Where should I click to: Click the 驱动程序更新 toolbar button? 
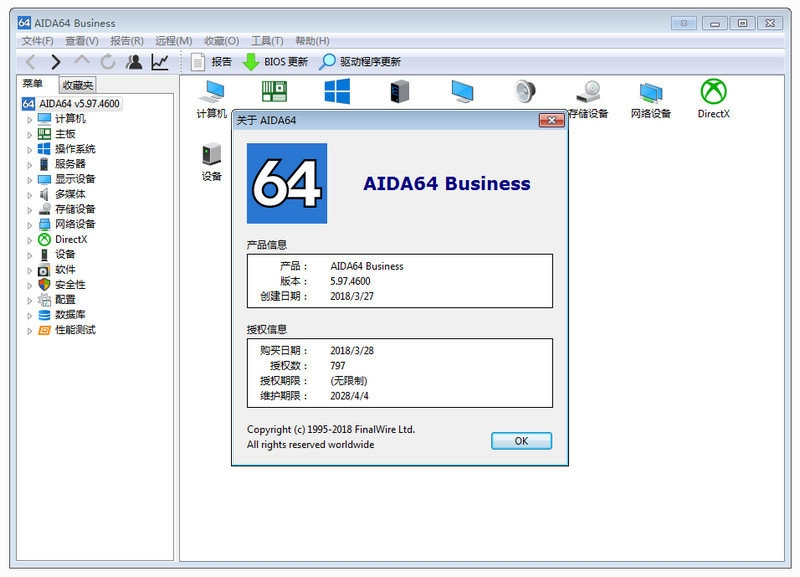360,62
